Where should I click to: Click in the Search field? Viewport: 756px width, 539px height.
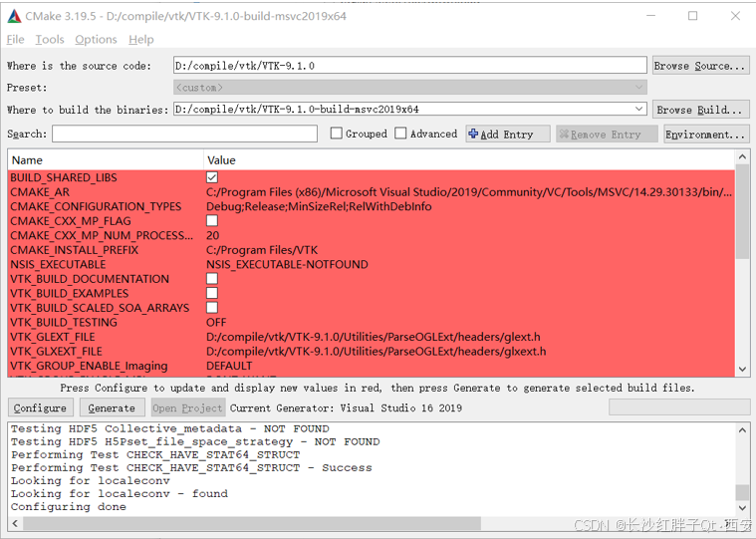click(x=184, y=134)
